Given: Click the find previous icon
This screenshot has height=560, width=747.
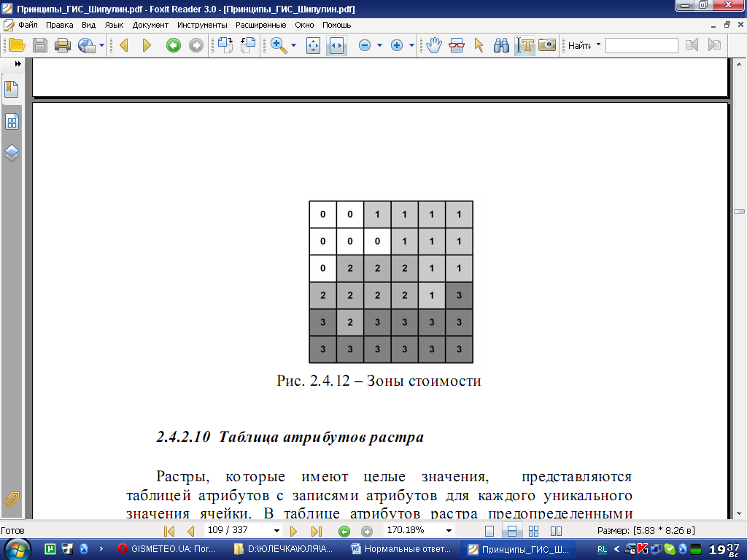Looking at the screenshot, I should (692, 45).
